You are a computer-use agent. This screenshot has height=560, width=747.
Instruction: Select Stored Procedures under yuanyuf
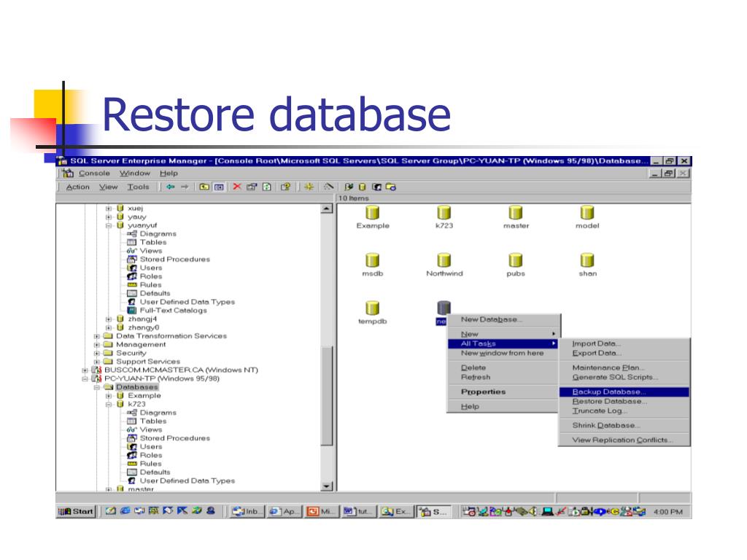pos(175,260)
